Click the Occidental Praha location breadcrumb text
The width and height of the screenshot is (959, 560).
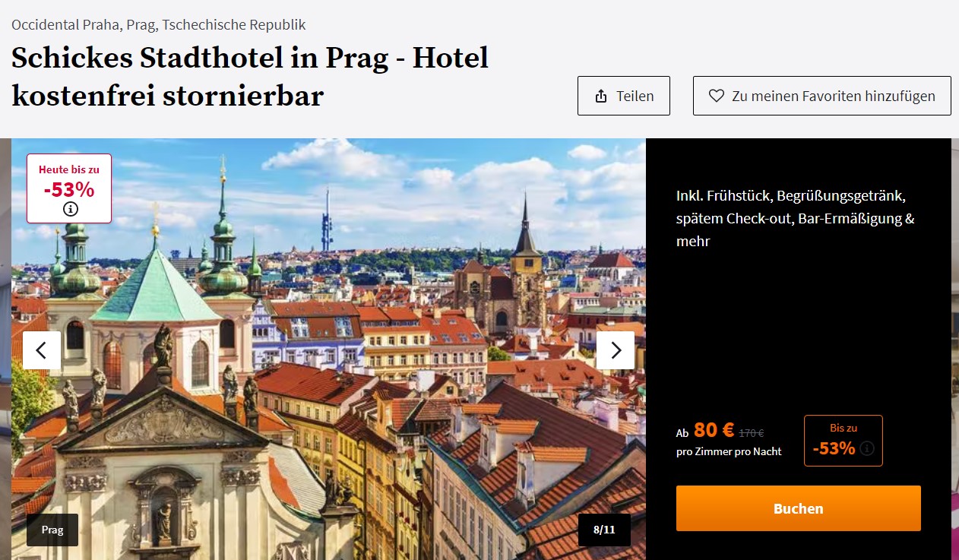[159, 24]
